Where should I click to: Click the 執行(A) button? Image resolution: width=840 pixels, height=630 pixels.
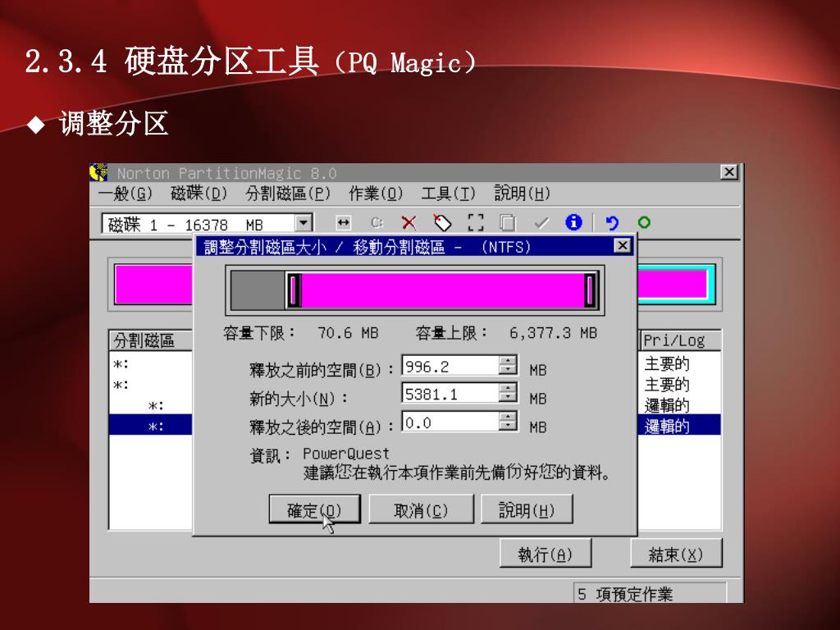[x=546, y=554]
